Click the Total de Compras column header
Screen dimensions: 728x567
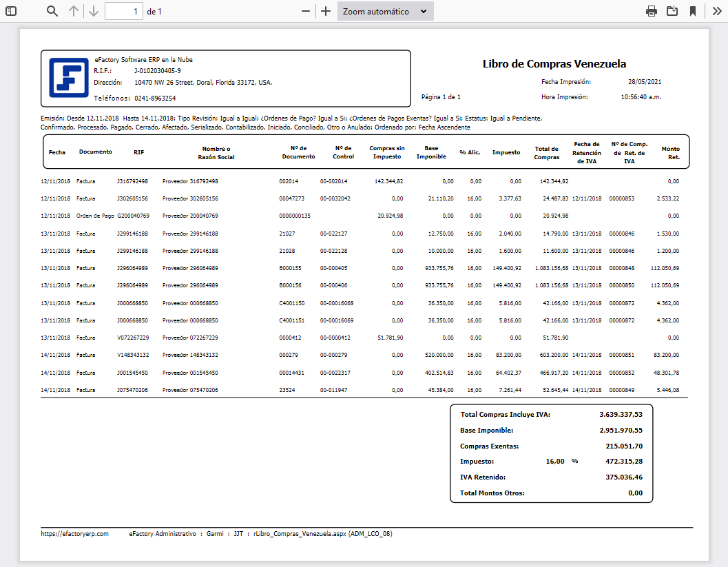[x=546, y=152]
